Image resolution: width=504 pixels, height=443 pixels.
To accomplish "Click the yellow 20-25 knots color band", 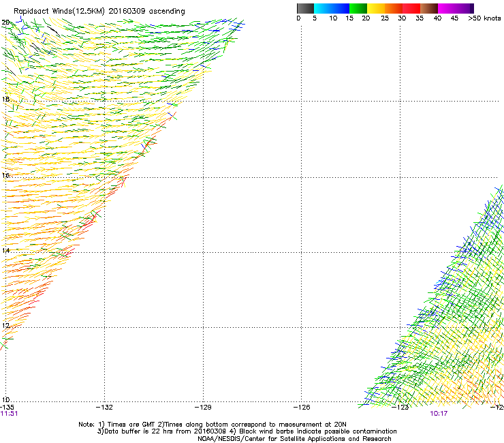I will [376, 8].
